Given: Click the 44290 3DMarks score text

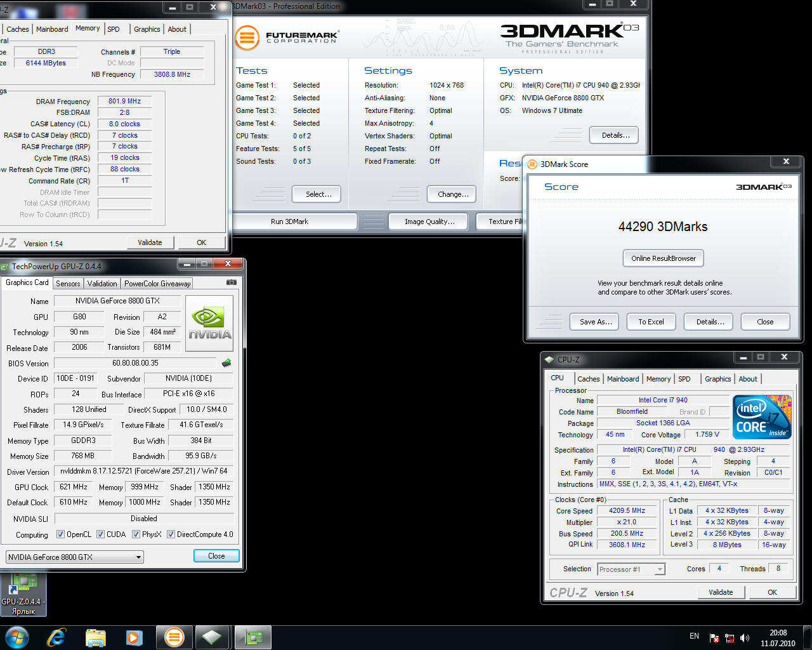Looking at the screenshot, I should [663, 227].
